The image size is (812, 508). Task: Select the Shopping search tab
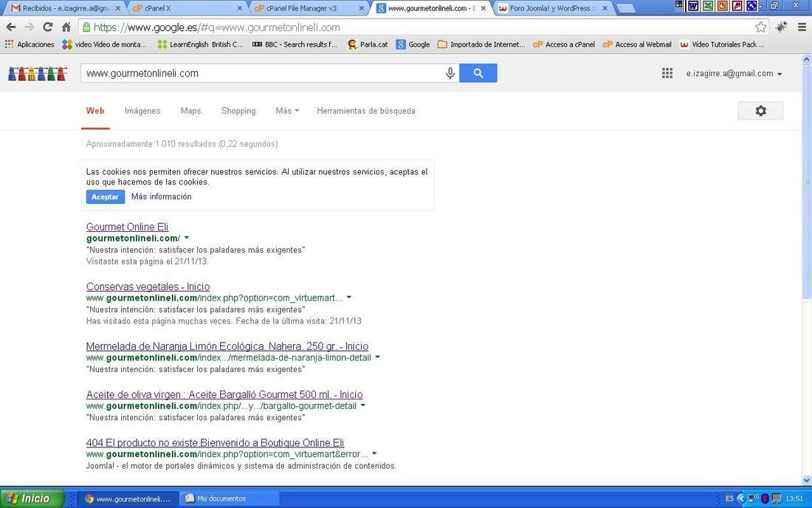point(238,111)
